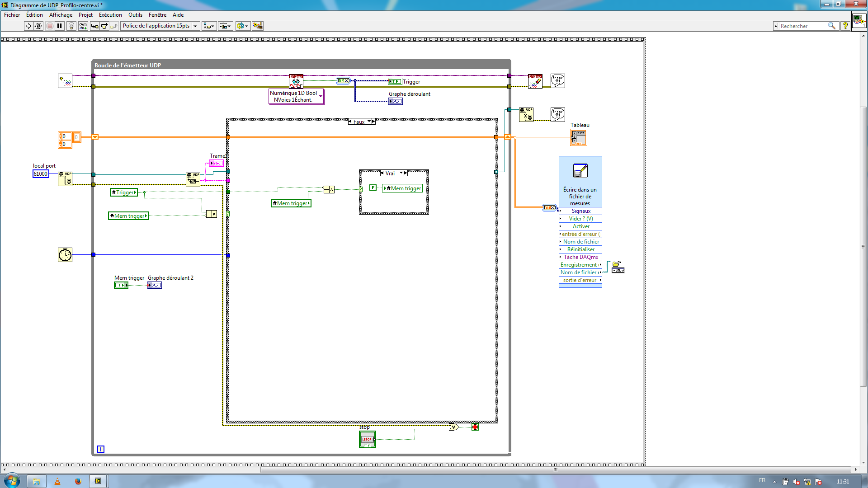Click the file path constant beside Nom de fichier
This screenshot has width=868, height=488.
click(618, 267)
